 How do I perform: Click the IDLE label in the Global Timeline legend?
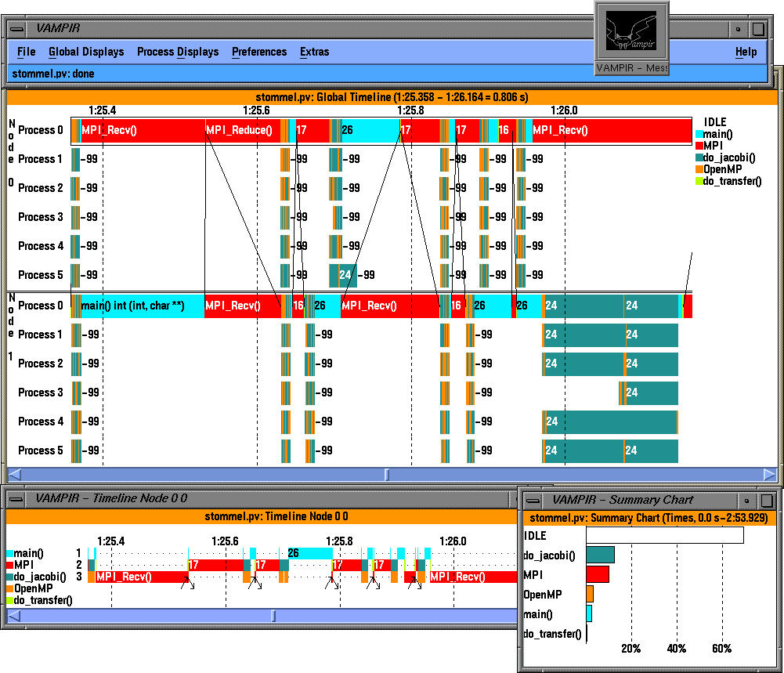[715, 122]
